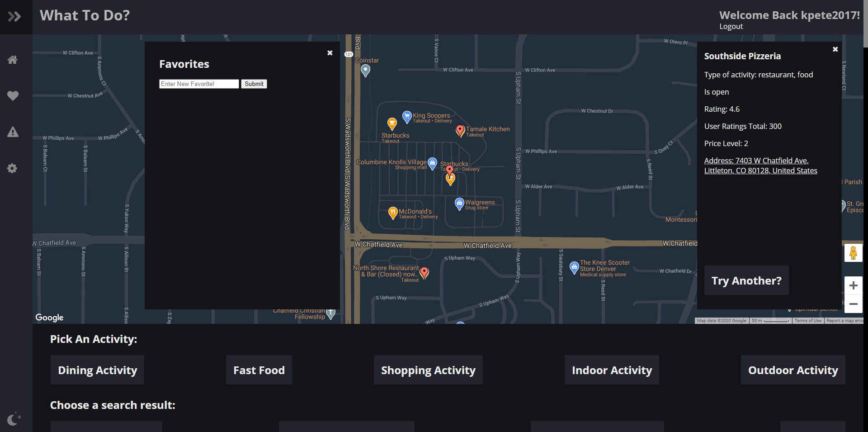Choose Shopping Activity
868x432 pixels.
tap(428, 370)
